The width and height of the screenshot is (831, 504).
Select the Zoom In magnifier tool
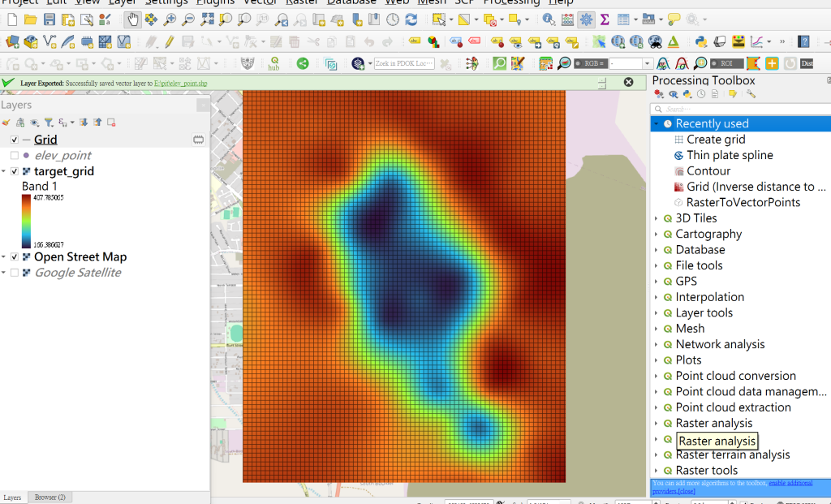pos(170,20)
